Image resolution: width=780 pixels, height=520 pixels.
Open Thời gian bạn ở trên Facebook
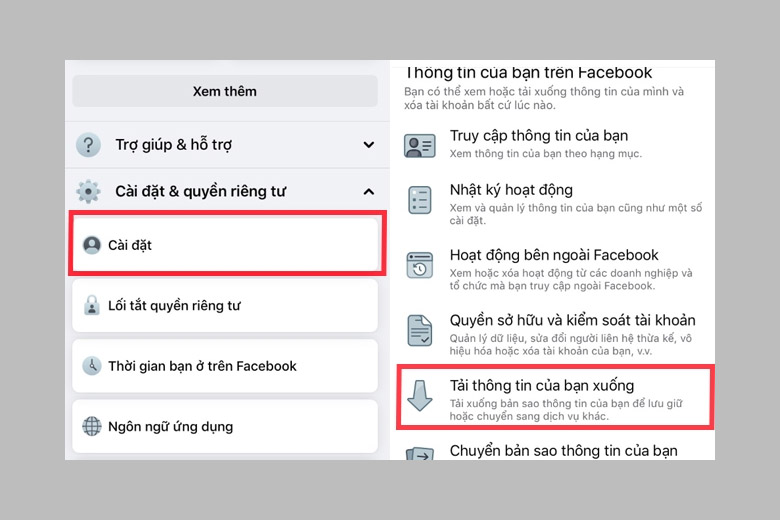coord(225,366)
